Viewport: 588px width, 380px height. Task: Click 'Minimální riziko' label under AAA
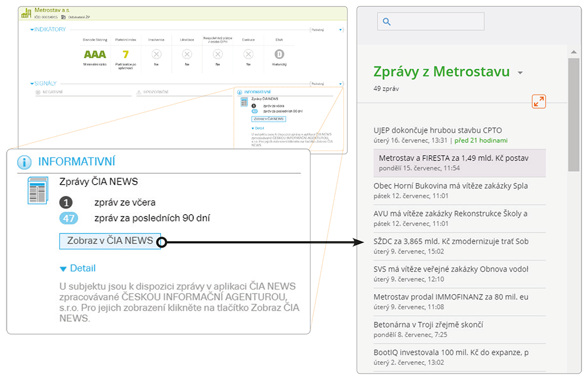click(95, 65)
